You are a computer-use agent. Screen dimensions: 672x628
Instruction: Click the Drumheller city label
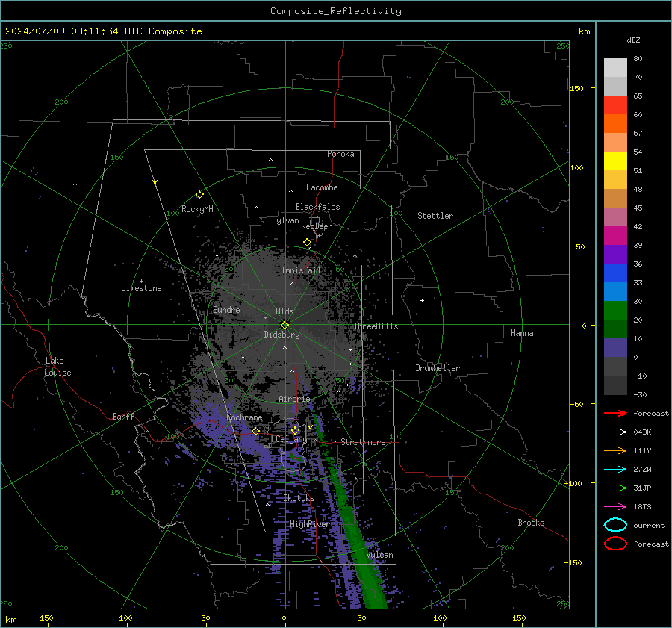(x=438, y=368)
